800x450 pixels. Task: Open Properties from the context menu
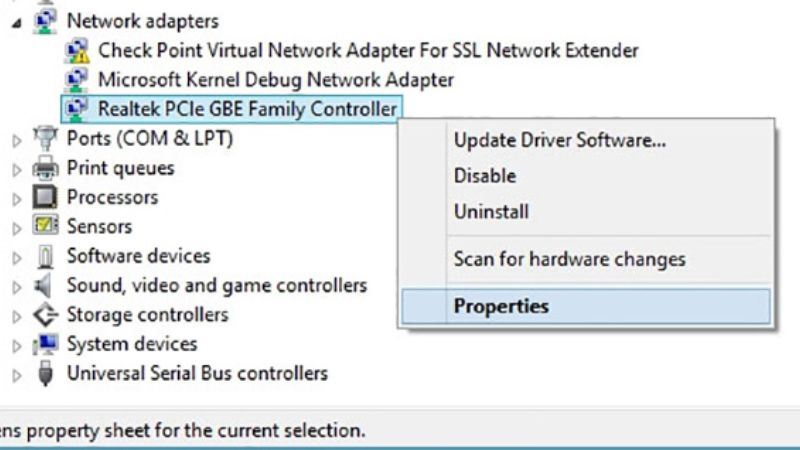click(x=501, y=306)
